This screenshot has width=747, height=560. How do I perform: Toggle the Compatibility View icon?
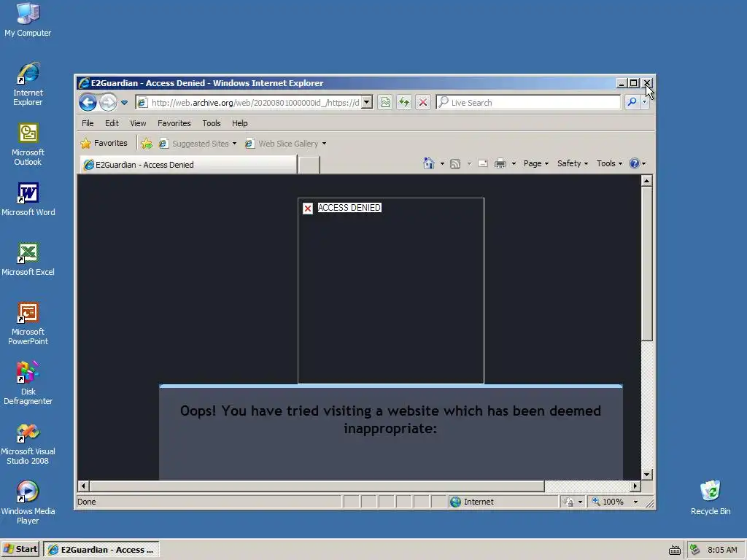pos(385,102)
